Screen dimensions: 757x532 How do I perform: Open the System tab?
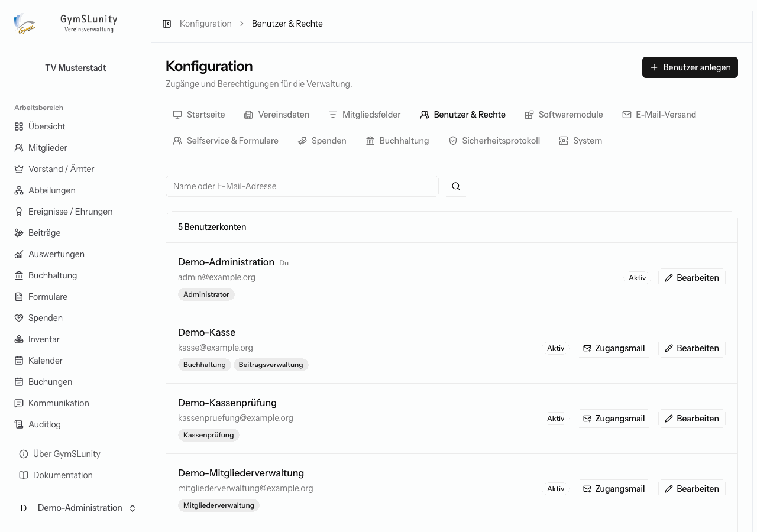(580, 141)
